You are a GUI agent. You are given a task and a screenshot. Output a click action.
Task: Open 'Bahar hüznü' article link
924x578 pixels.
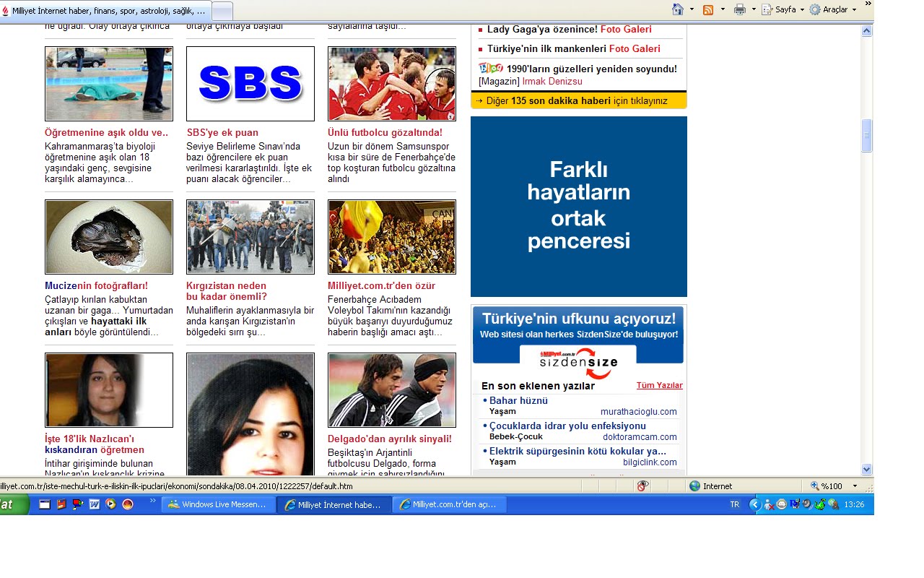pyautogui.click(x=518, y=401)
